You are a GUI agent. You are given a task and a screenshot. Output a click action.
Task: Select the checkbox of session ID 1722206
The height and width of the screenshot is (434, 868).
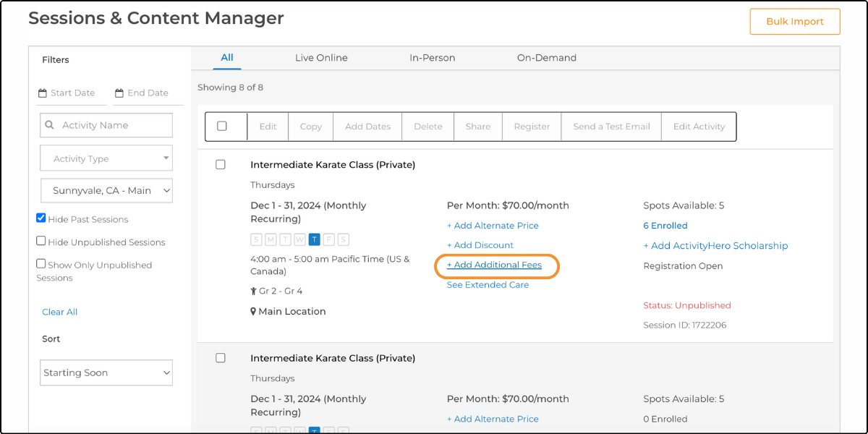221,164
